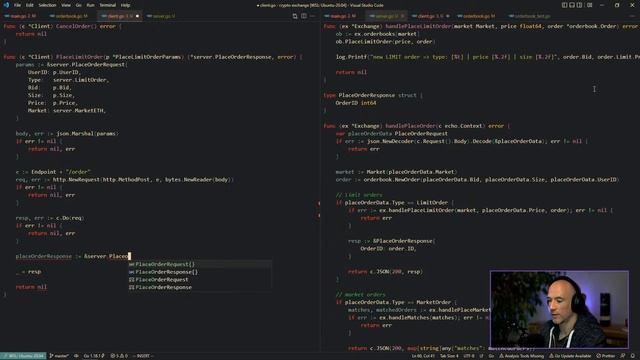Image resolution: width=640 pixels, height=360 pixels.
Task: Open the Help menu
Action: (125, 5)
